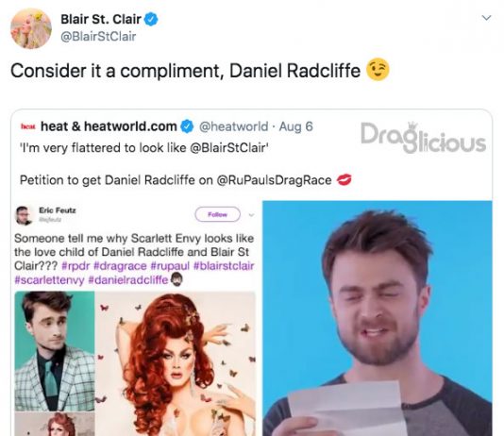Open Blair St. Clair's profile avatar
504x436 pixels.
(x=31, y=28)
